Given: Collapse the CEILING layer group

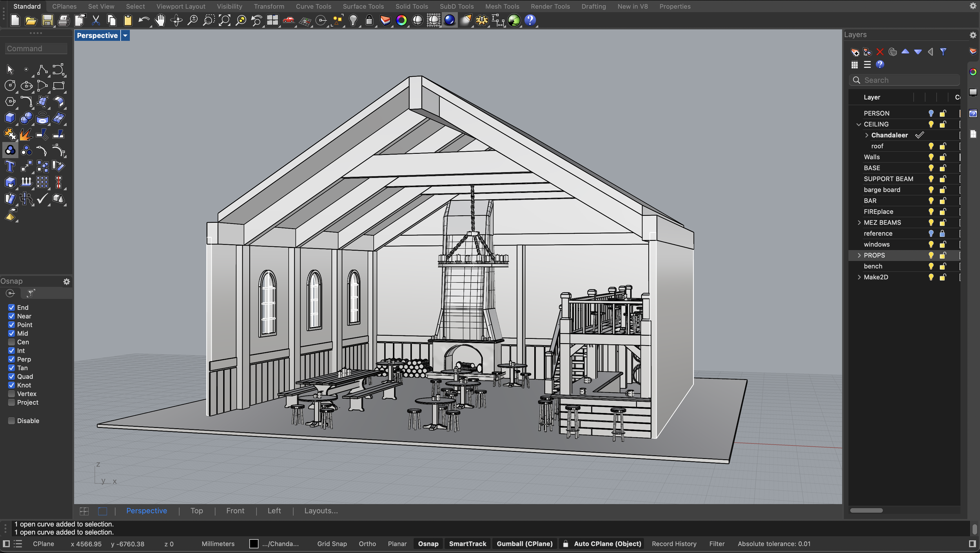Looking at the screenshot, I should [x=859, y=124].
